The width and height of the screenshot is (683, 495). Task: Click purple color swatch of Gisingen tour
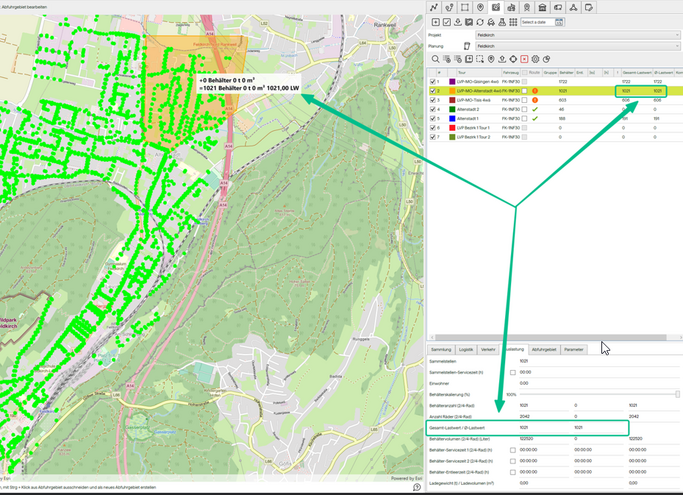click(x=452, y=81)
